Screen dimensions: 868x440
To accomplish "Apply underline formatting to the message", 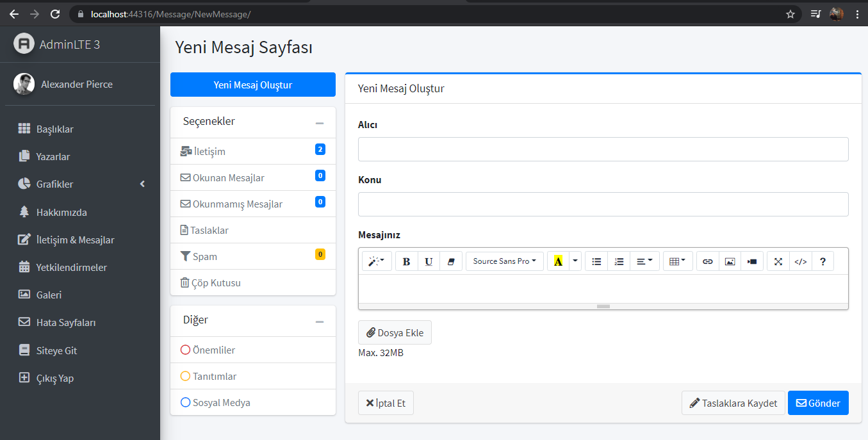I will tap(428, 261).
